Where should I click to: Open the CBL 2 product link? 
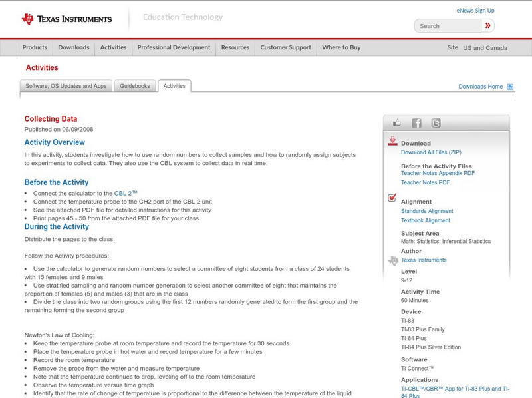126,193
